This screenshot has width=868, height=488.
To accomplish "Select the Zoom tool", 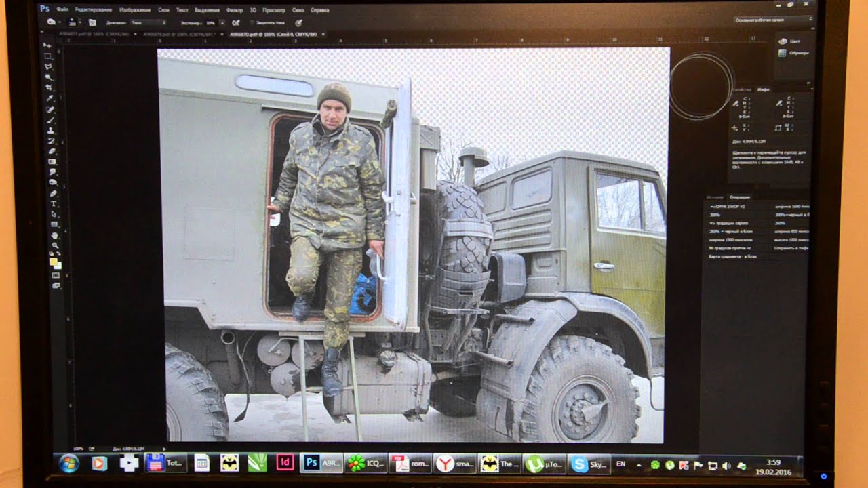I will 55,245.
